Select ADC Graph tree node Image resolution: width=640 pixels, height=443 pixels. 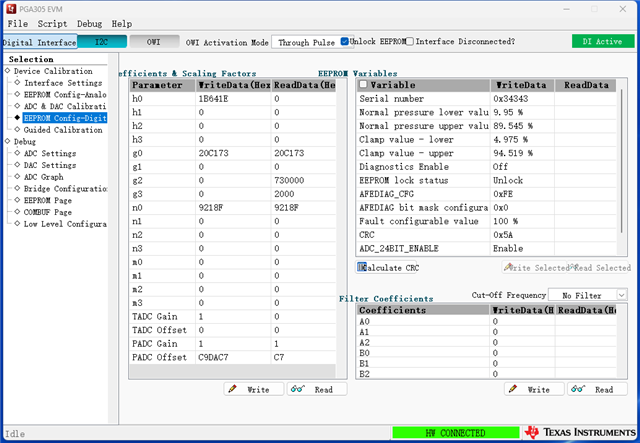point(45,176)
